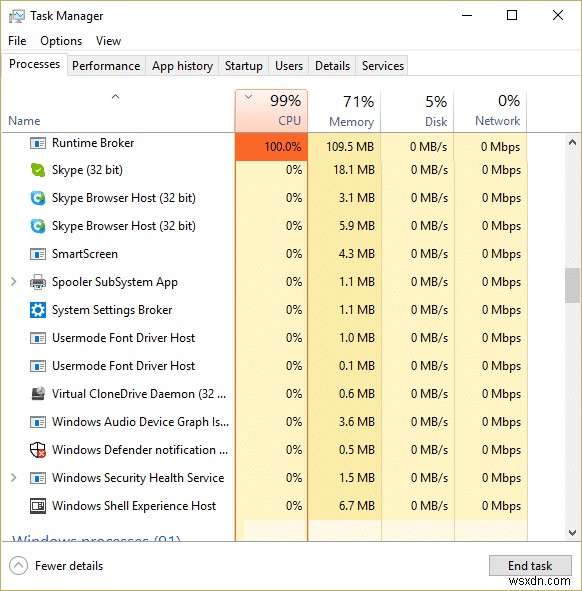Screen dimensions: 582x591
Task: Click the 18.1 MB memory value
Action: click(x=354, y=170)
